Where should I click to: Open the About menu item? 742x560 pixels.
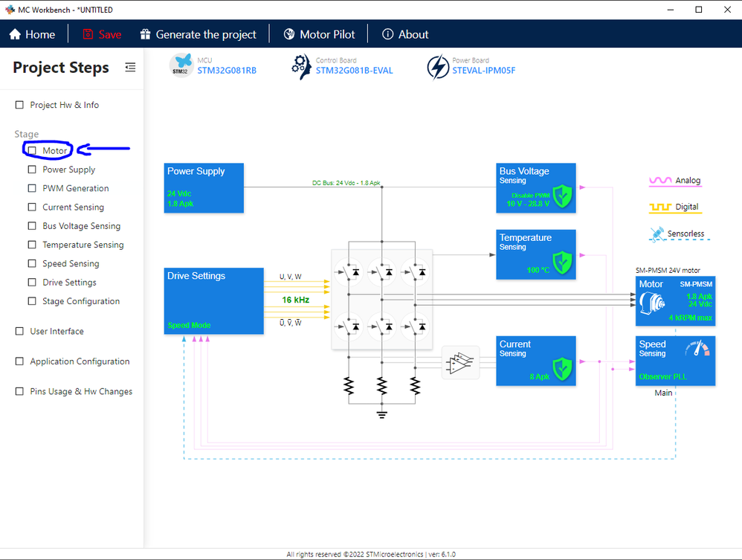tap(405, 34)
